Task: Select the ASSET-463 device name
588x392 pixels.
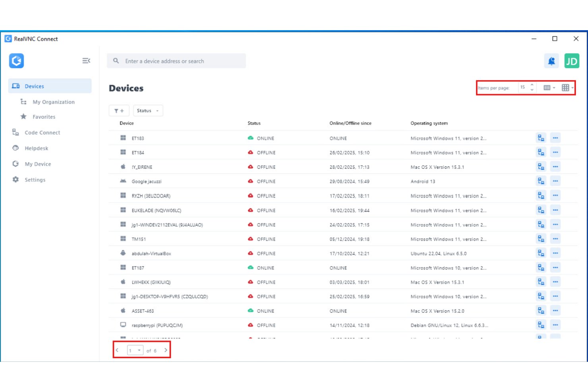Action: tap(143, 311)
